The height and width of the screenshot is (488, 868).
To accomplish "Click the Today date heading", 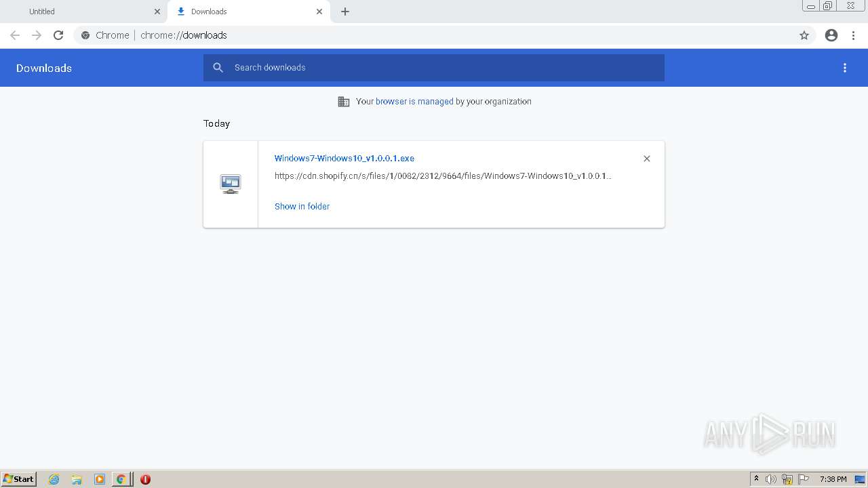I will 217,123.
